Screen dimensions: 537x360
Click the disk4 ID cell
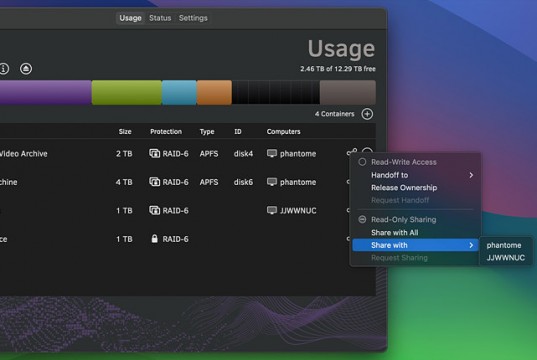pyautogui.click(x=243, y=153)
